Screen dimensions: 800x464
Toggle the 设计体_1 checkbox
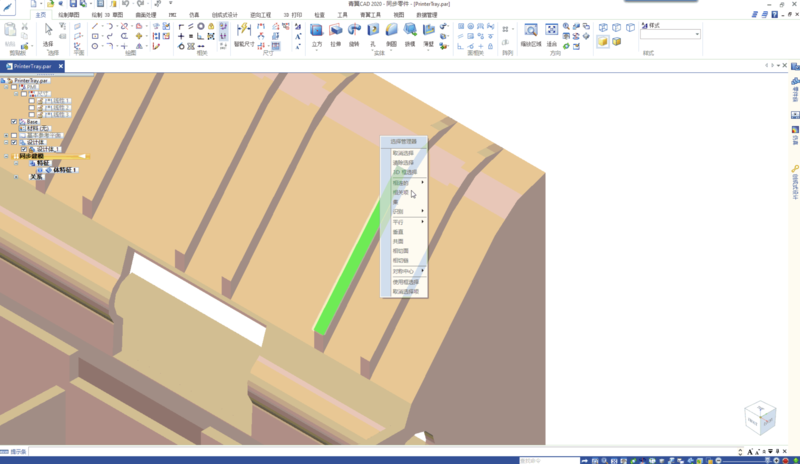coord(24,149)
